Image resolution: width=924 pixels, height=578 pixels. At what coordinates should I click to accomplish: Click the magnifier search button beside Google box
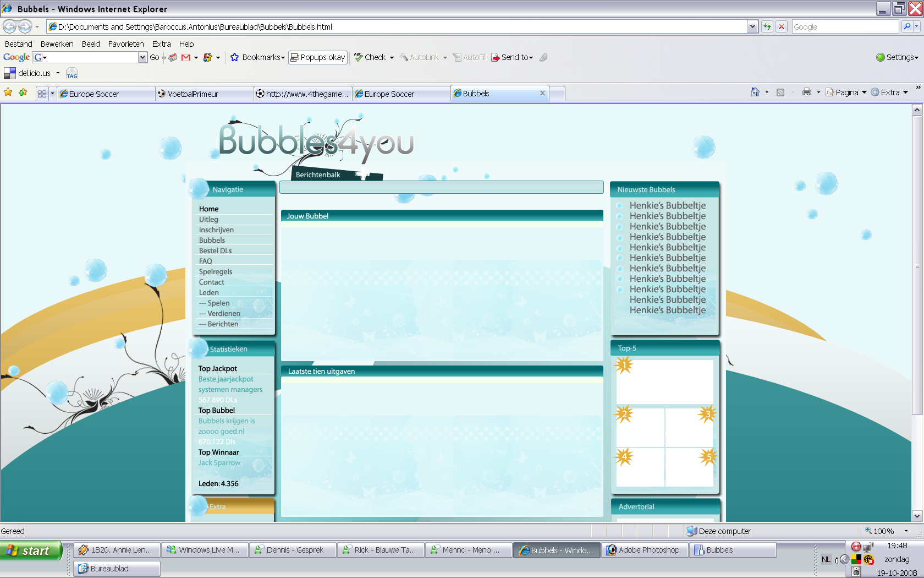coord(906,26)
